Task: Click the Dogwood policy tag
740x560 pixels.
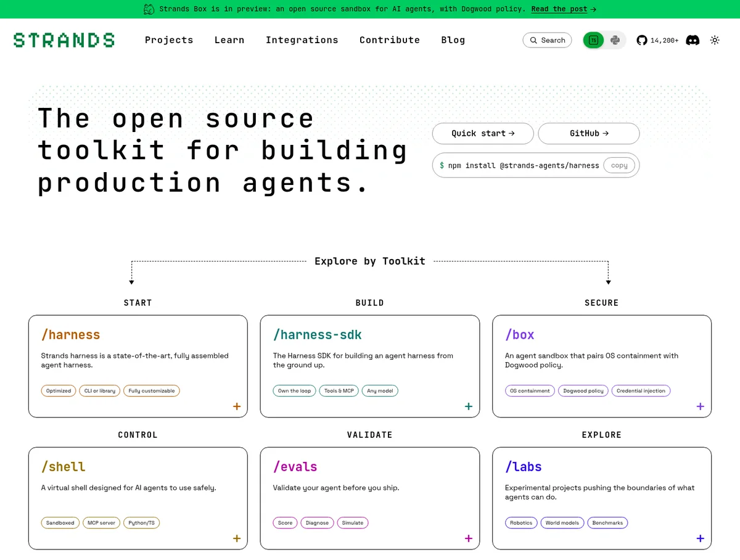Action: 583,390
